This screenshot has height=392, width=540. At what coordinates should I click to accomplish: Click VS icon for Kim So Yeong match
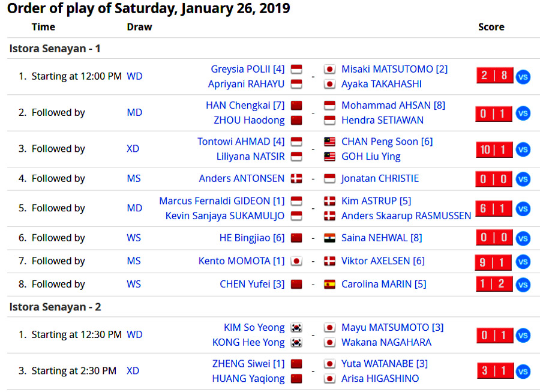pyautogui.click(x=523, y=335)
